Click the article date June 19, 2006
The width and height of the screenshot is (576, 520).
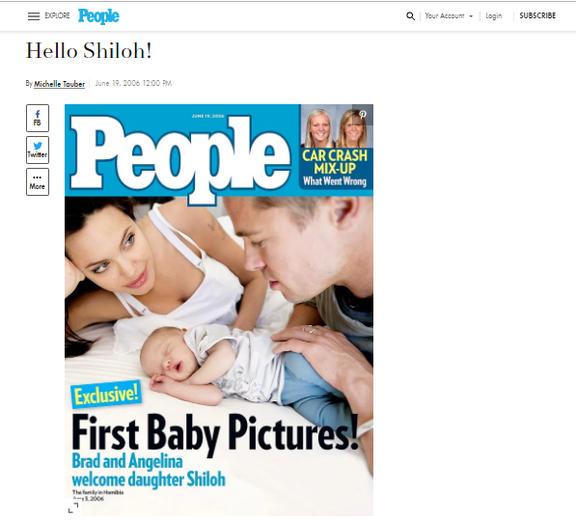click(133, 83)
